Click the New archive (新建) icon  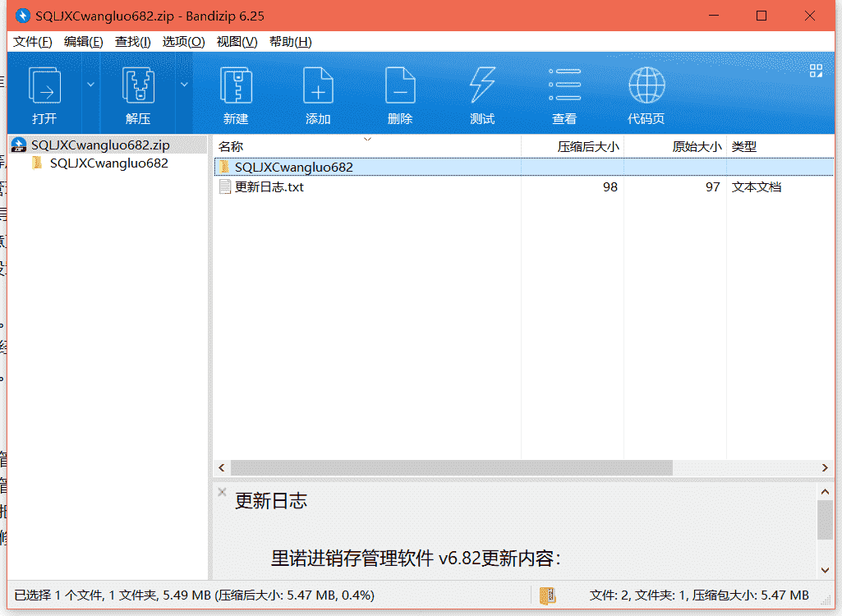tap(236, 86)
